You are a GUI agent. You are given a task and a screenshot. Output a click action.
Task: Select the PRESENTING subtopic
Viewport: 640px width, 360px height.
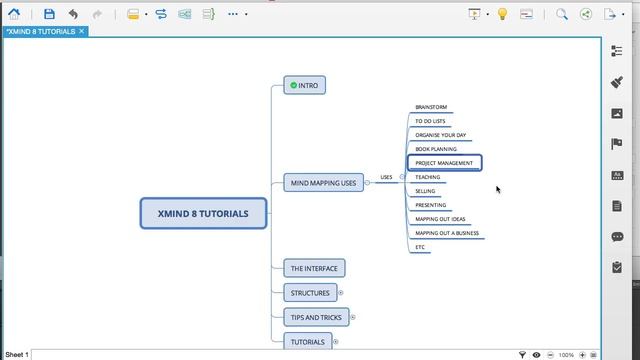(431, 205)
